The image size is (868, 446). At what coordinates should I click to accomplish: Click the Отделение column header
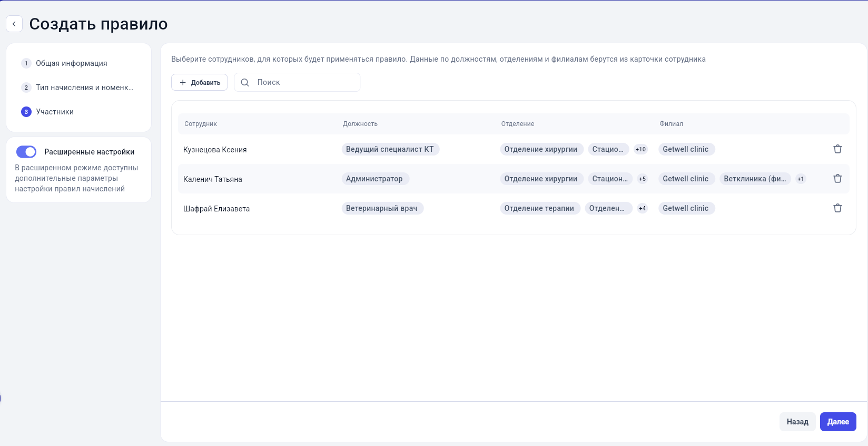click(x=518, y=124)
